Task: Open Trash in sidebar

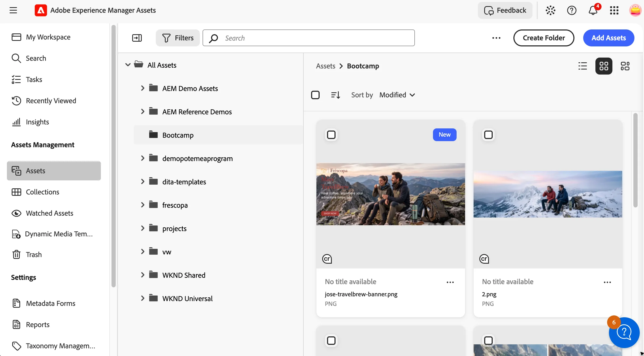Action: (x=54, y=255)
